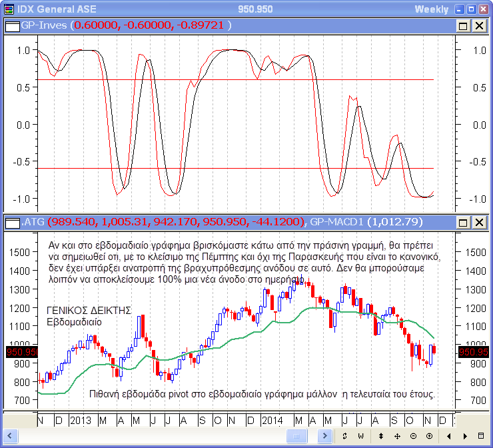This screenshot has width=493, height=448.
Task: Open the chart menu icon at bottom right
Action: tap(482, 435)
